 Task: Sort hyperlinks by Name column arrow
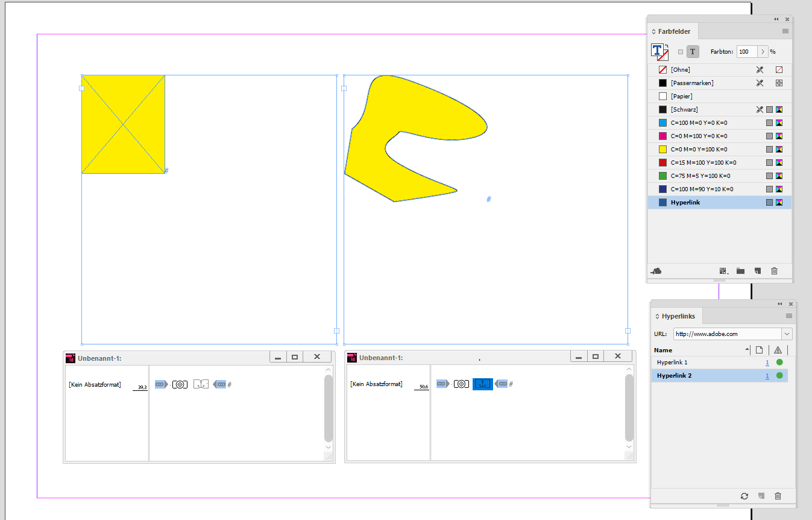(747, 350)
